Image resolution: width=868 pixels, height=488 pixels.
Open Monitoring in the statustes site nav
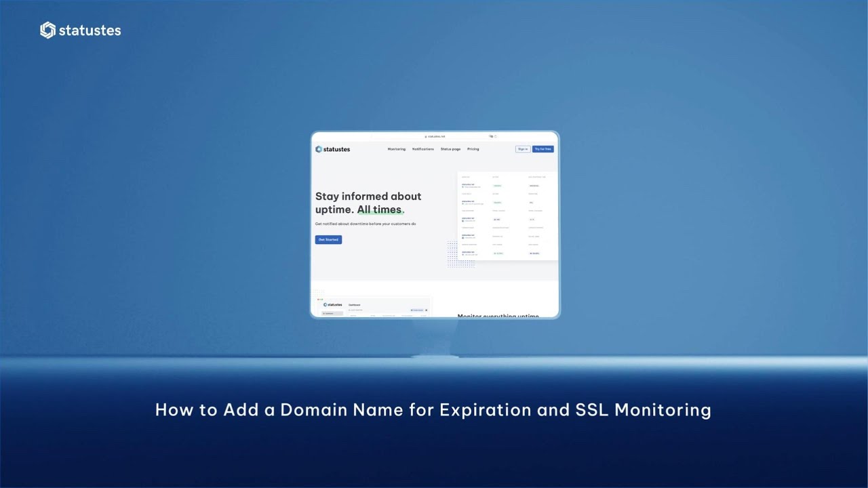(x=397, y=149)
